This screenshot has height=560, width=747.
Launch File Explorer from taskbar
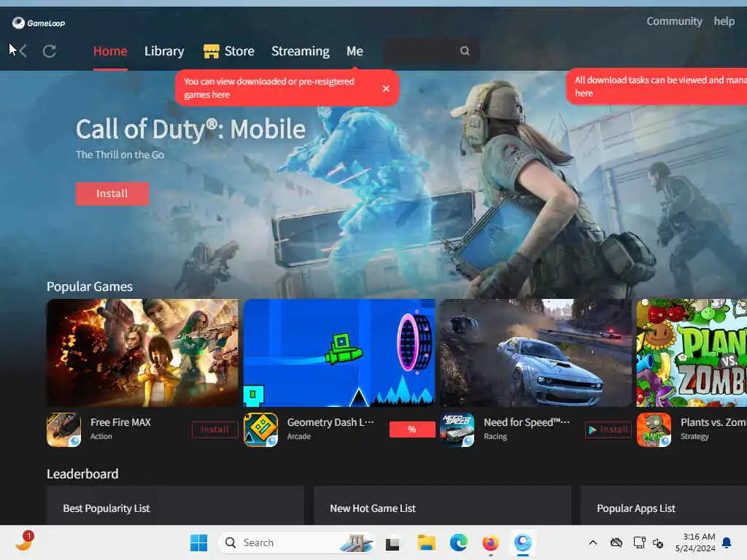coord(426,542)
